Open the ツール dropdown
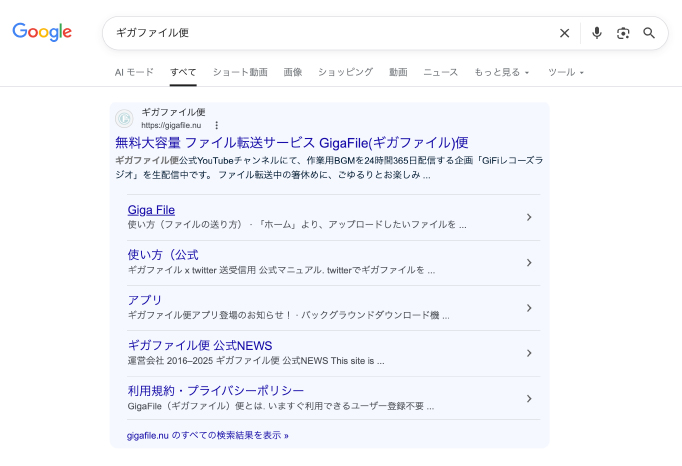Viewport: 682px width, 466px height. pyautogui.click(x=566, y=72)
